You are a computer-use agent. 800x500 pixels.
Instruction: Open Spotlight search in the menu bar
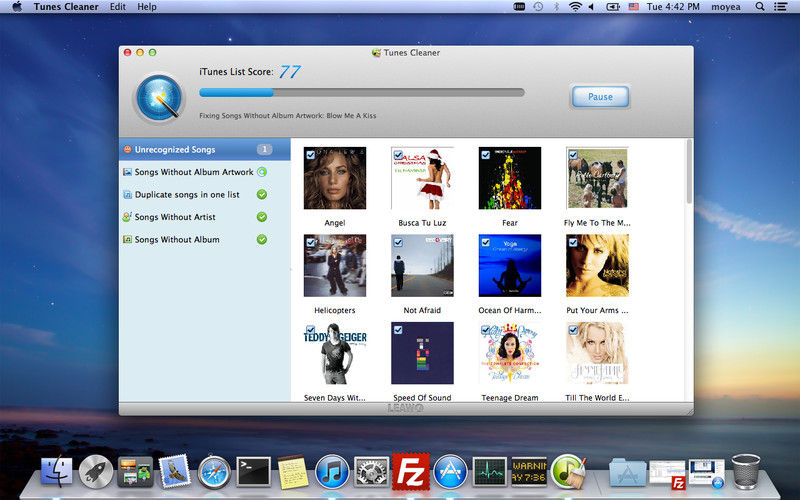[760, 7]
